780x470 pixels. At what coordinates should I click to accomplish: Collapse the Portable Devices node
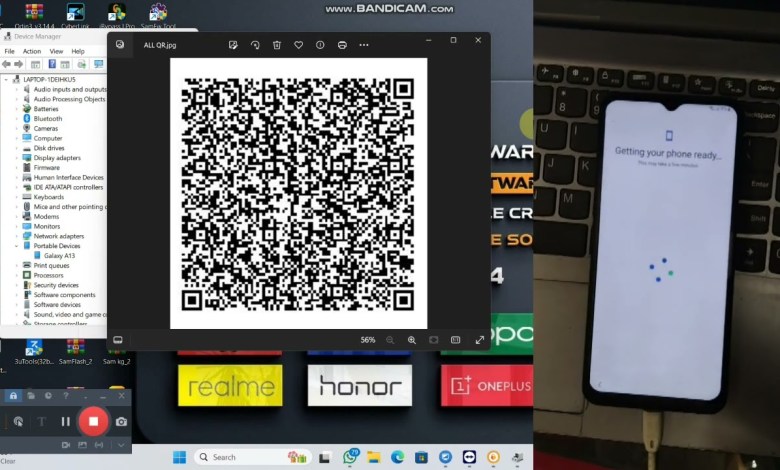[x=16, y=246]
